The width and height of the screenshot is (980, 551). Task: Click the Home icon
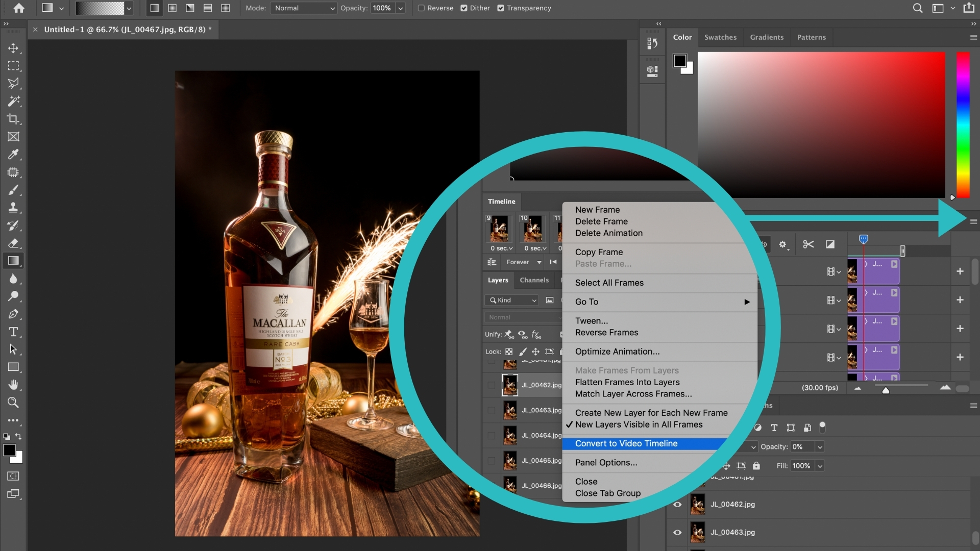click(x=19, y=8)
